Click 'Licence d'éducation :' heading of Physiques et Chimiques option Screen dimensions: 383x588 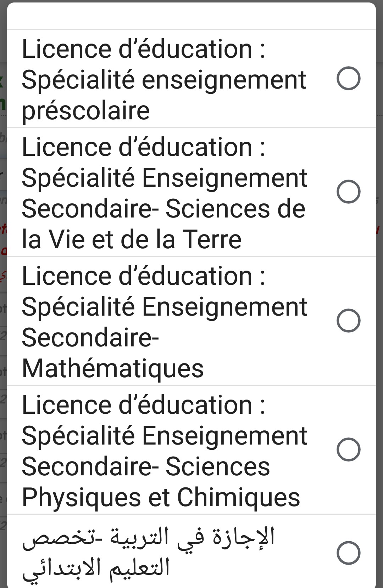tap(143, 405)
